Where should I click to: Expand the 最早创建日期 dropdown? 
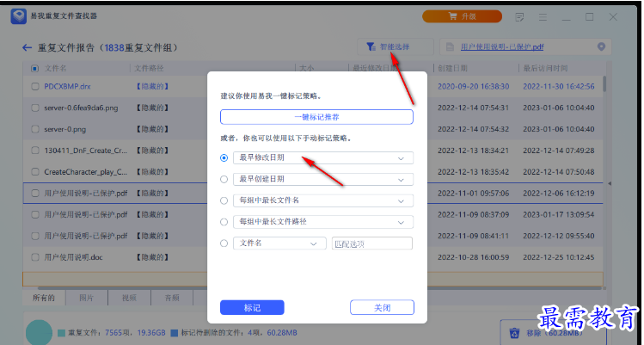tap(322, 179)
